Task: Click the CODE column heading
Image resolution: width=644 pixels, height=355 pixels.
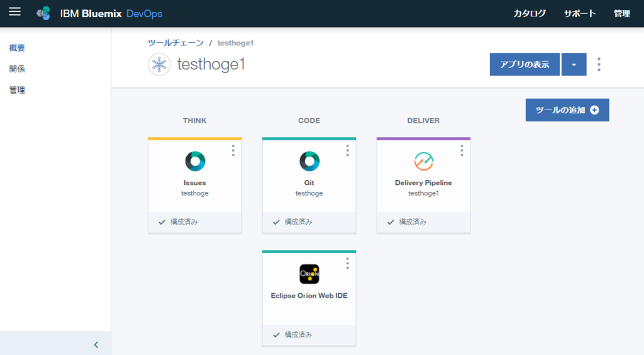Action: pos(309,120)
